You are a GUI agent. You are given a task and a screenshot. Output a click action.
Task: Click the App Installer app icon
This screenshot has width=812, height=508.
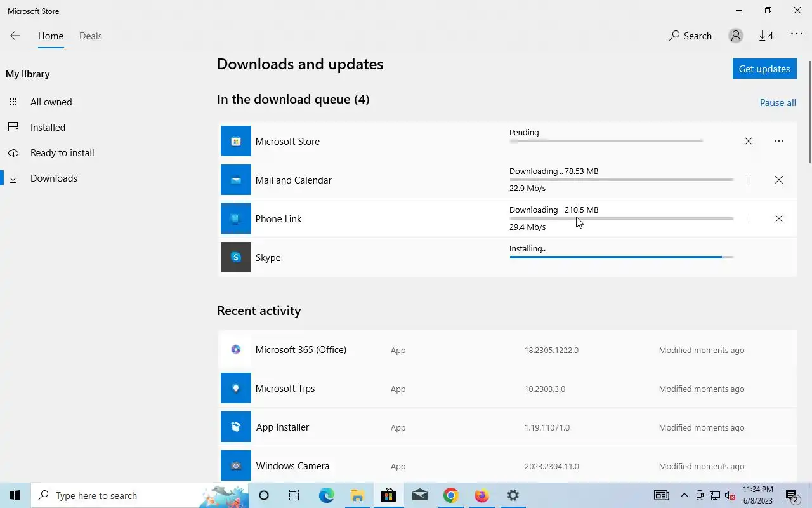(x=236, y=427)
